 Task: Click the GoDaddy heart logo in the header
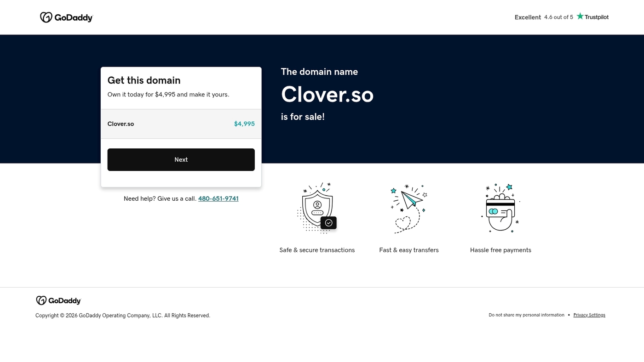[x=46, y=17]
